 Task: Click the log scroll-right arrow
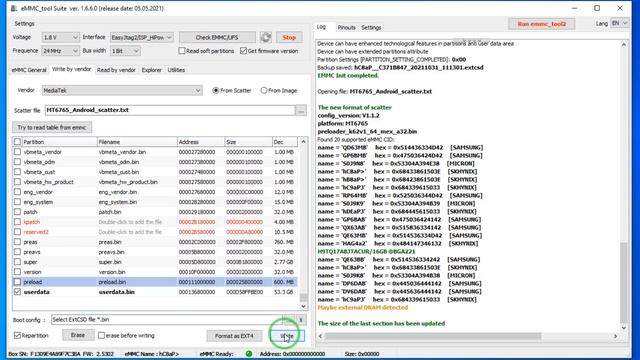[616, 336]
